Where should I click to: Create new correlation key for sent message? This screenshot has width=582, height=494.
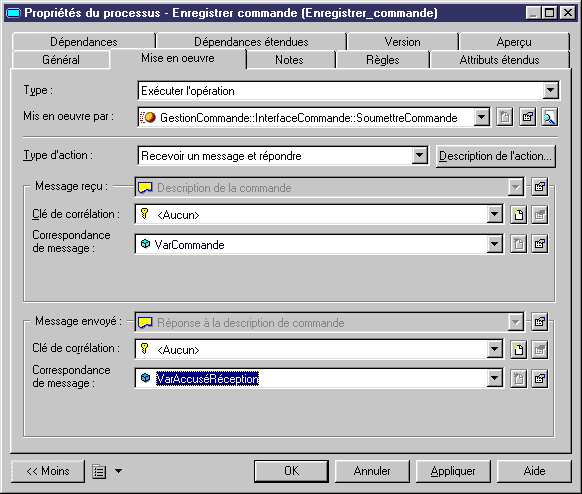tap(518, 349)
